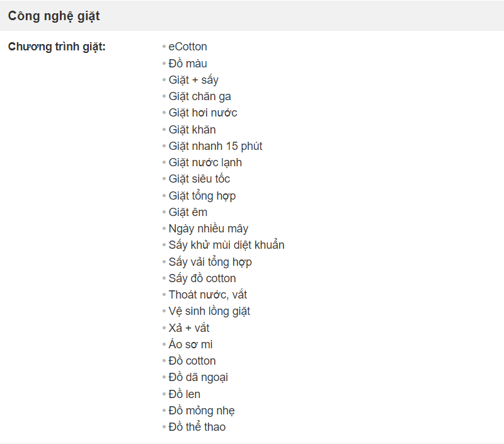The width and height of the screenshot is (504, 444).
Task: Select Giặt tổng hợp program
Action: 202,196
